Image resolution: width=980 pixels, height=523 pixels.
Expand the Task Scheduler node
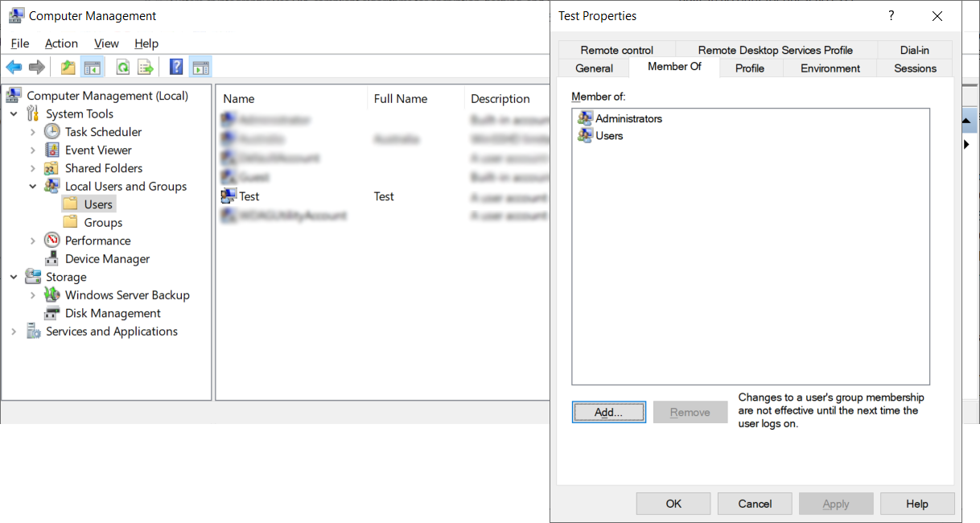click(x=32, y=132)
